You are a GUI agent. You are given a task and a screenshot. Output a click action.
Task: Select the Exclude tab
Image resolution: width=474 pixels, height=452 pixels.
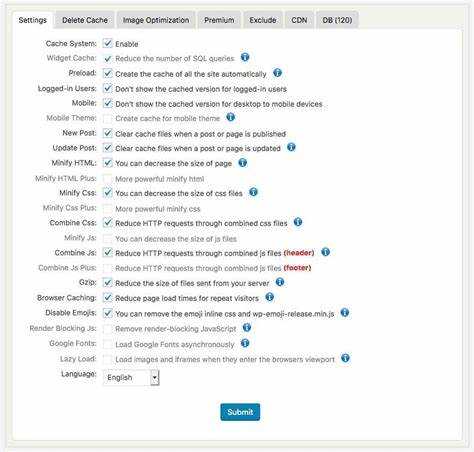tap(263, 20)
